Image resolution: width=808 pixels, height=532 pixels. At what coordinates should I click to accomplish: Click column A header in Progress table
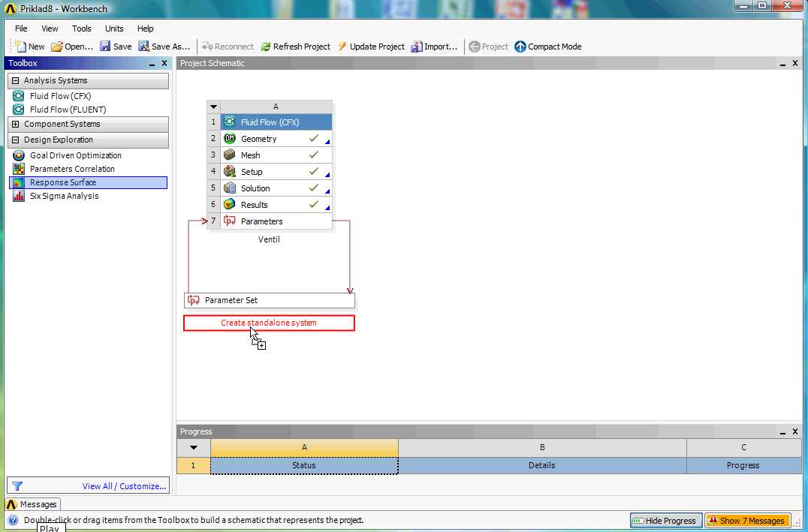304,447
